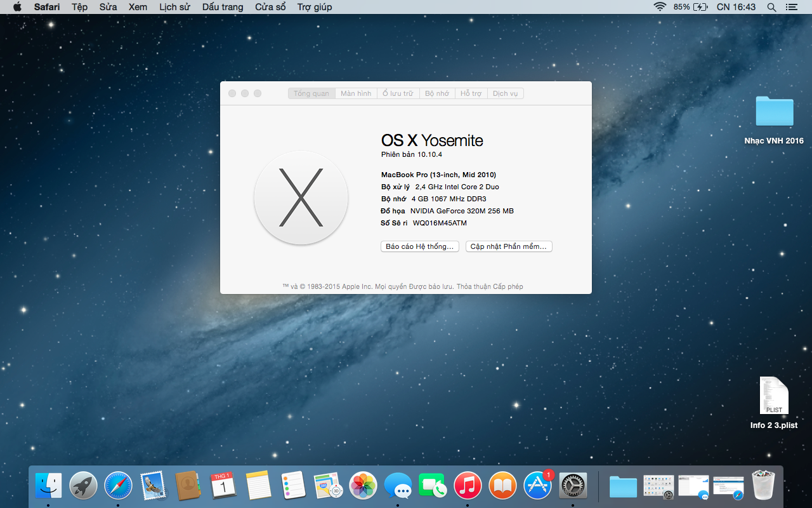The image size is (812, 508).
Task: Open the Cửa sổ menu
Action: point(270,7)
